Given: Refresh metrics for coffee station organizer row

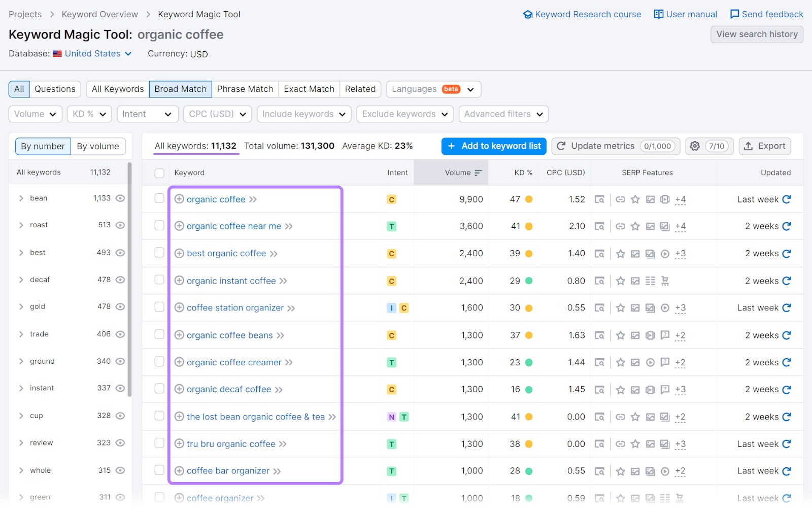Looking at the screenshot, I should [x=787, y=308].
